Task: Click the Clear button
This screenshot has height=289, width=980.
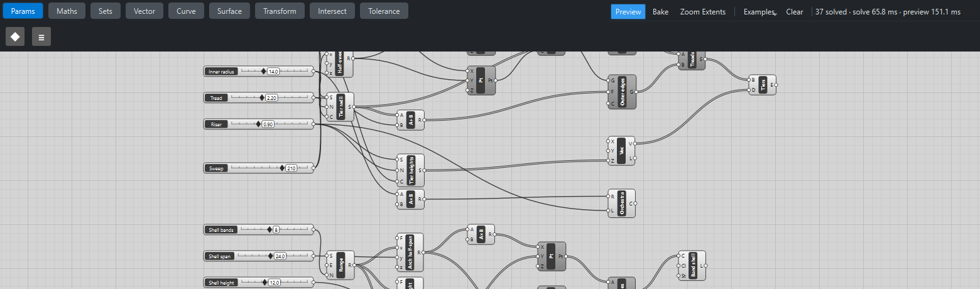Action: coord(795,12)
